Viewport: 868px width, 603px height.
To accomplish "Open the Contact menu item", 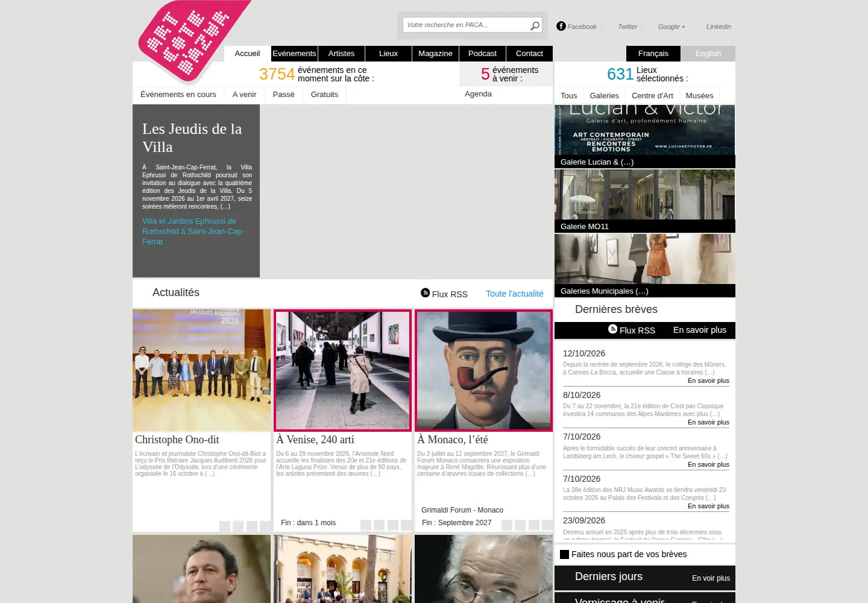I will (x=529, y=54).
